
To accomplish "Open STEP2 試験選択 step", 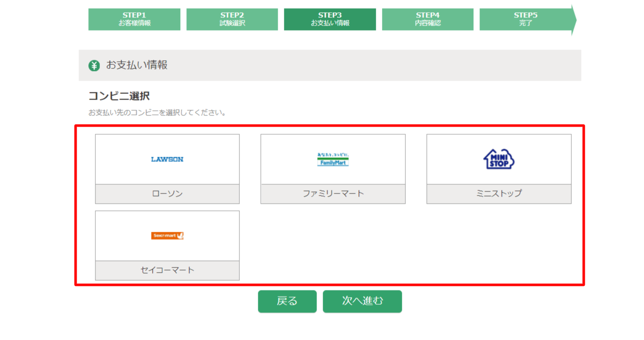I will pyautogui.click(x=232, y=19).
